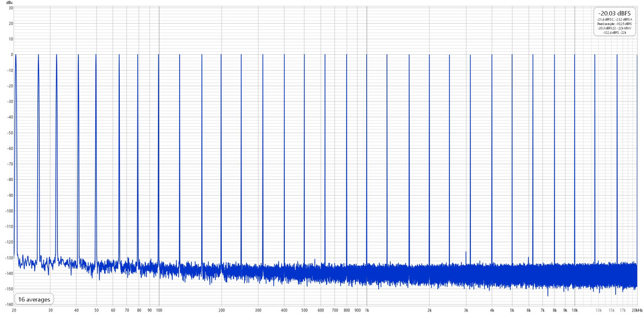This screenshot has width=644, height=314.
Task: Click the 500 Hz frequency axis label
Action: tap(304, 310)
